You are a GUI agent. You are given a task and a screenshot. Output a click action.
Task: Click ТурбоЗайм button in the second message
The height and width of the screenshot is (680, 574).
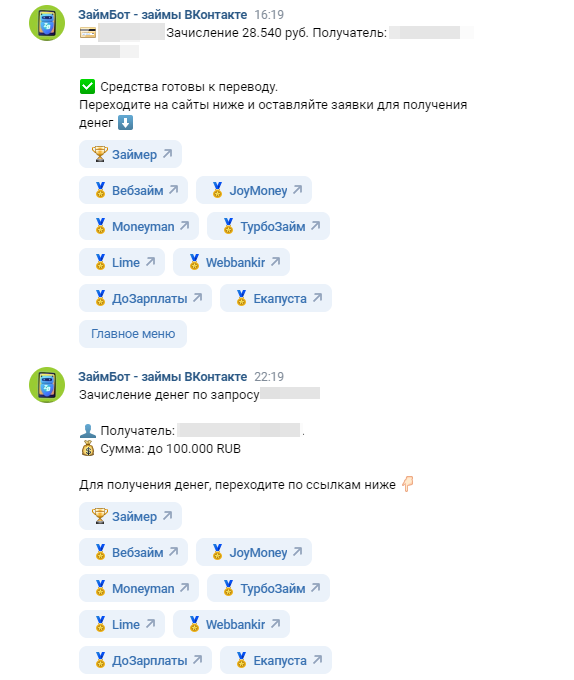point(268,588)
